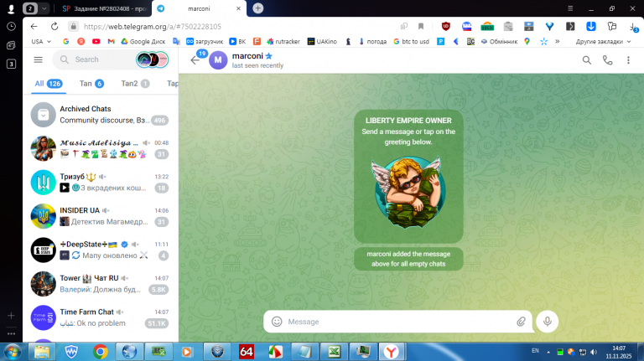This screenshot has width=644, height=361.
Task: Open the stories avatars next to Search
Action: click(x=152, y=59)
